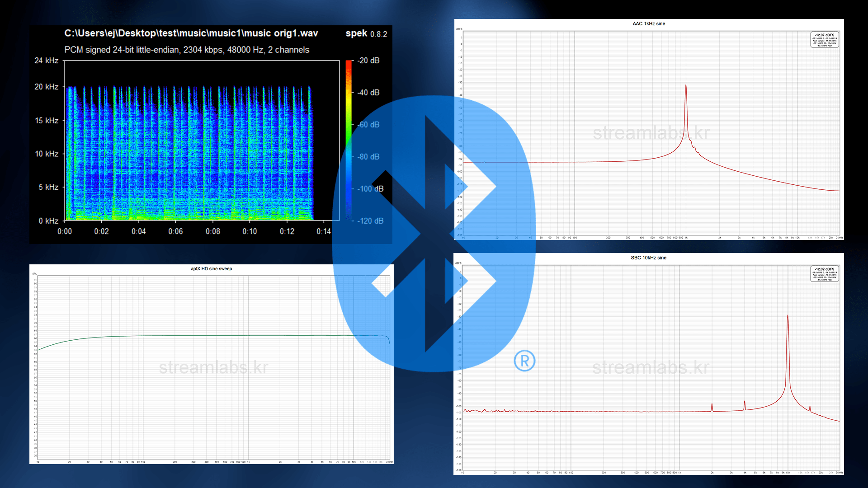
Task: Click the 10kHz peak on the SBC graph
Action: point(788,316)
